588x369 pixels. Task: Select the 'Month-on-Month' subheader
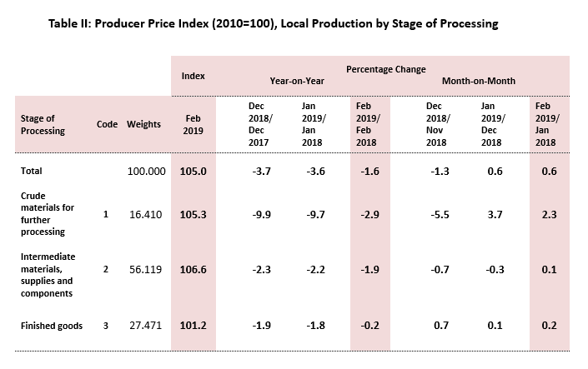point(479,83)
